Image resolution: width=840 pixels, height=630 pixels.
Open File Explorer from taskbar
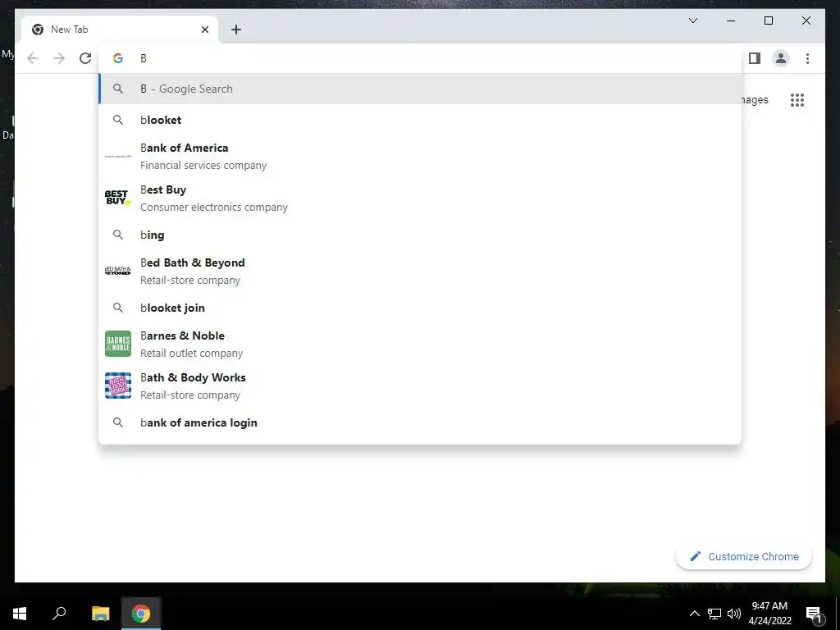tap(100, 614)
